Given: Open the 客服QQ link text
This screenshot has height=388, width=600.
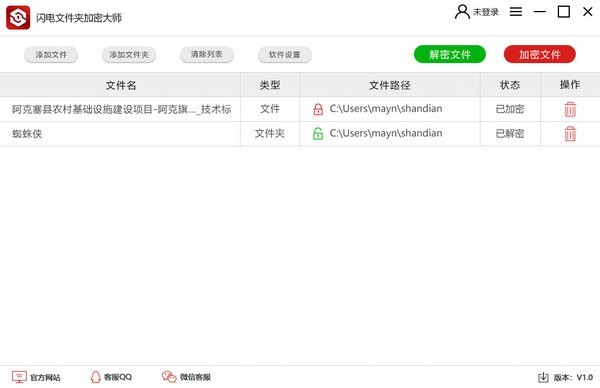Looking at the screenshot, I should pos(118,377).
